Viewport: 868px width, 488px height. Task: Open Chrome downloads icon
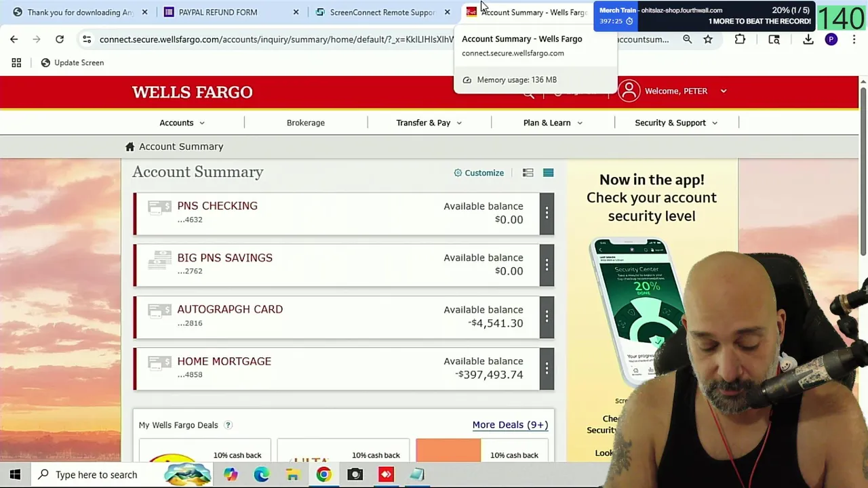tap(808, 39)
